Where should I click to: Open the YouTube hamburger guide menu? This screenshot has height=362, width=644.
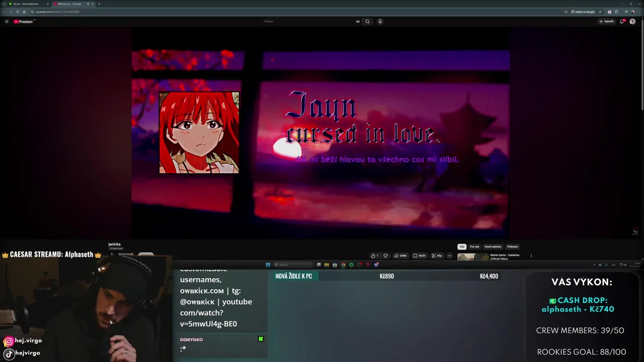click(7, 22)
